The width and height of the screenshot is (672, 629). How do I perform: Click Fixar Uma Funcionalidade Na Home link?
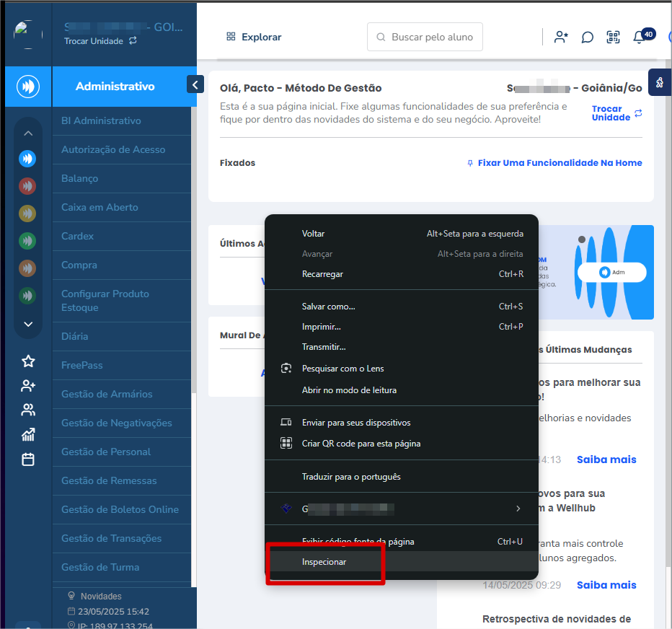click(554, 163)
